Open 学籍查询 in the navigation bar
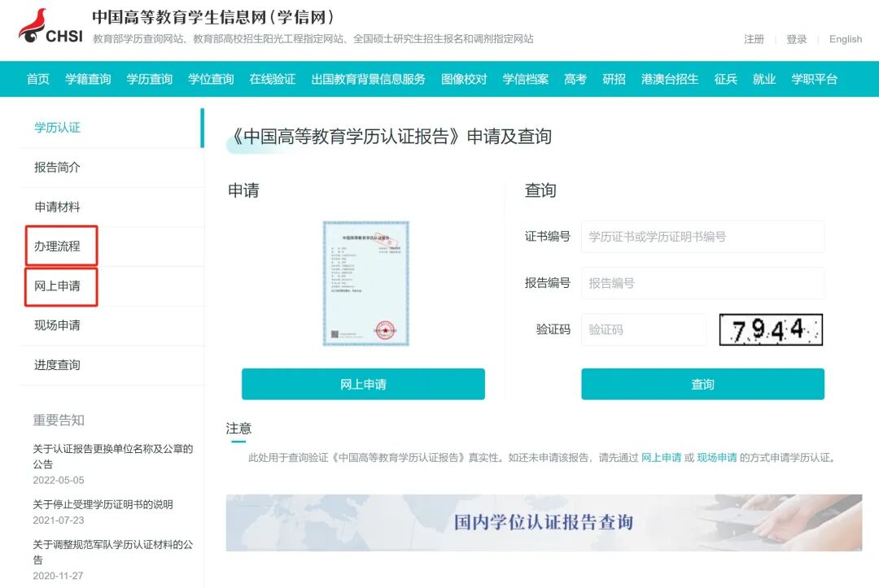This screenshot has height=588, width=879. point(88,79)
